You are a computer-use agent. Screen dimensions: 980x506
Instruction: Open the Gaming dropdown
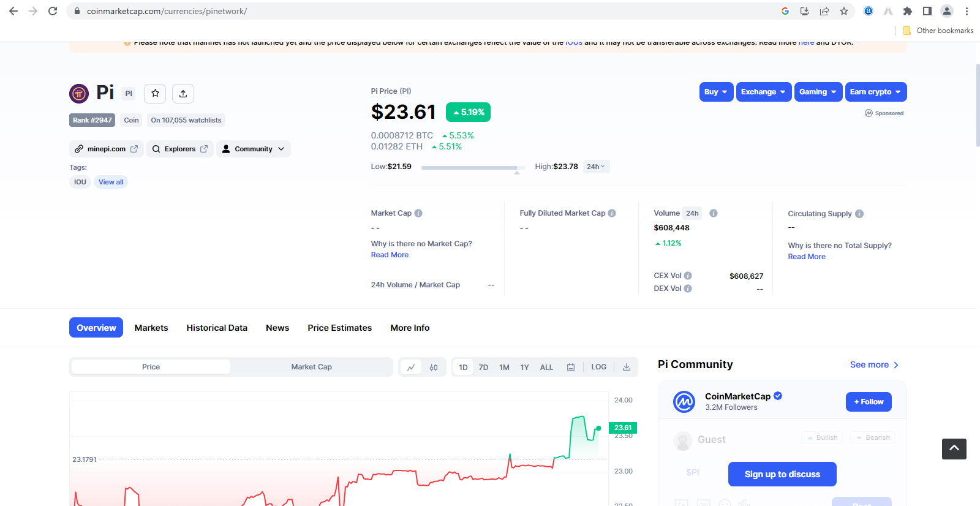818,92
